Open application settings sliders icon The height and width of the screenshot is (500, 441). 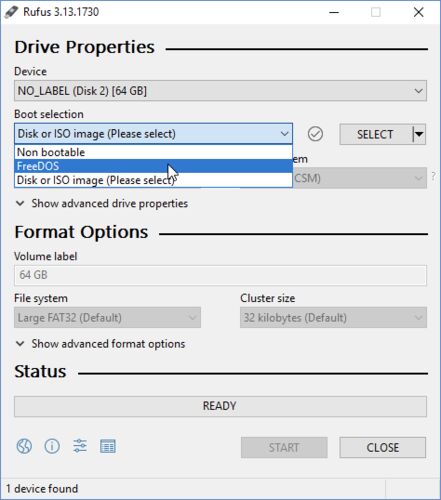coord(80,446)
